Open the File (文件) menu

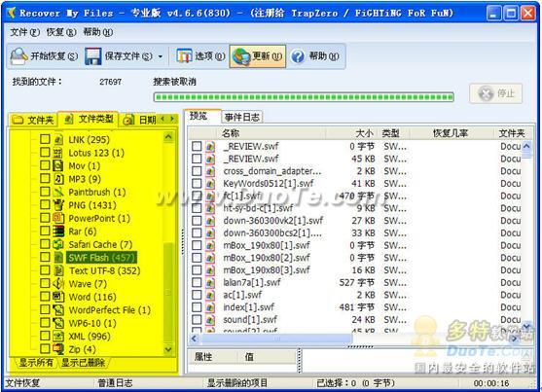(x=24, y=32)
